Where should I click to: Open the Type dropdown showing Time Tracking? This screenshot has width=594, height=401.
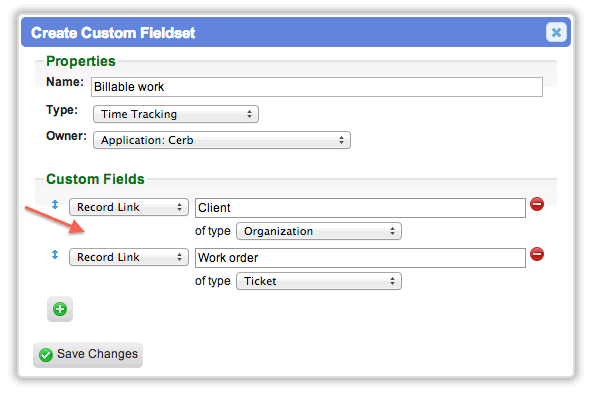176,114
